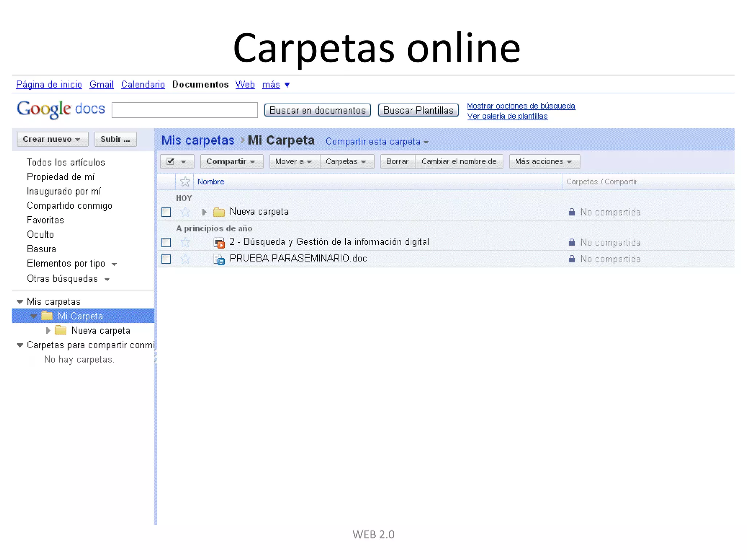
Task: Select Compartido conmigo filter
Action: (x=69, y=206)
